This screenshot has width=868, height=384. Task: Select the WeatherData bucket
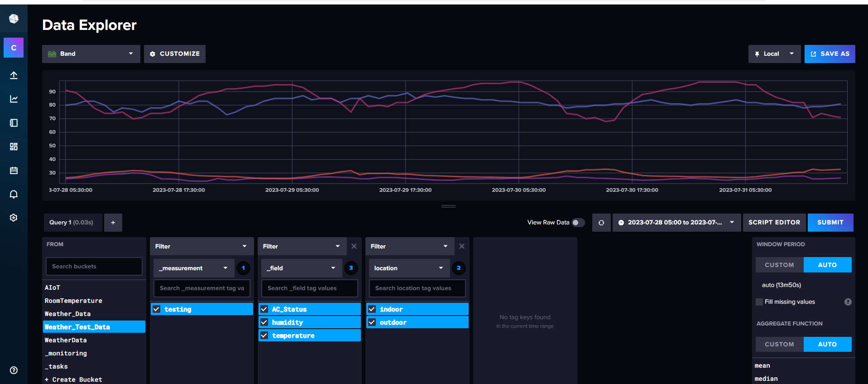click(66, 340)
